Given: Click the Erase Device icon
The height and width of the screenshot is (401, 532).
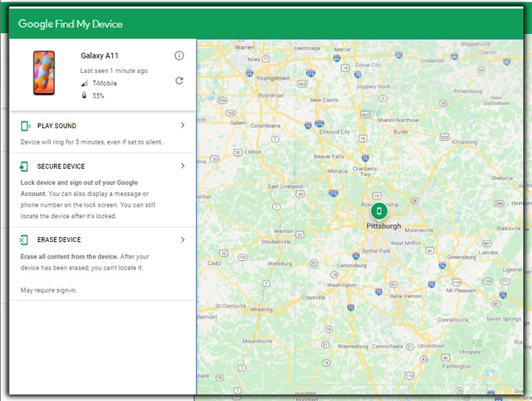Looking at the screenshot, I should pos(23,240).
